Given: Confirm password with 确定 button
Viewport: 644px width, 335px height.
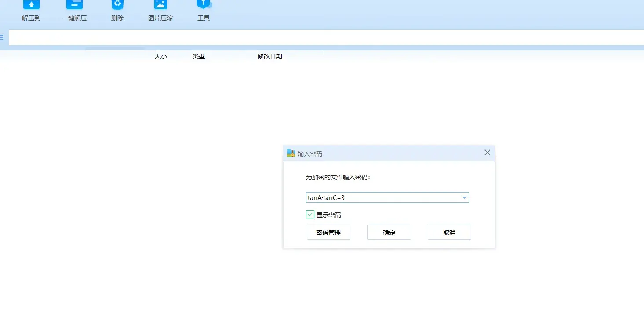Looking at the screenshot, I should (389, 232).
